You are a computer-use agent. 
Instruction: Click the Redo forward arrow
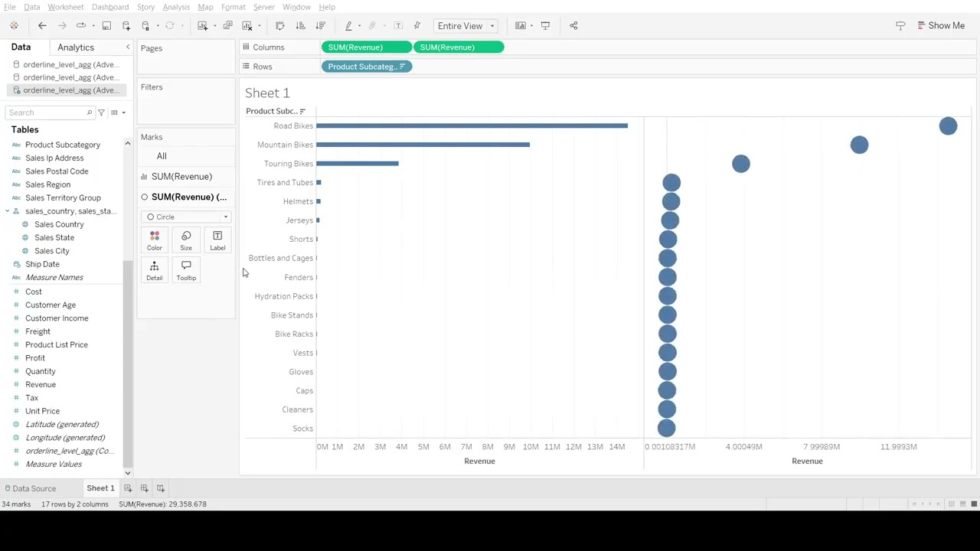click(62, 26)
